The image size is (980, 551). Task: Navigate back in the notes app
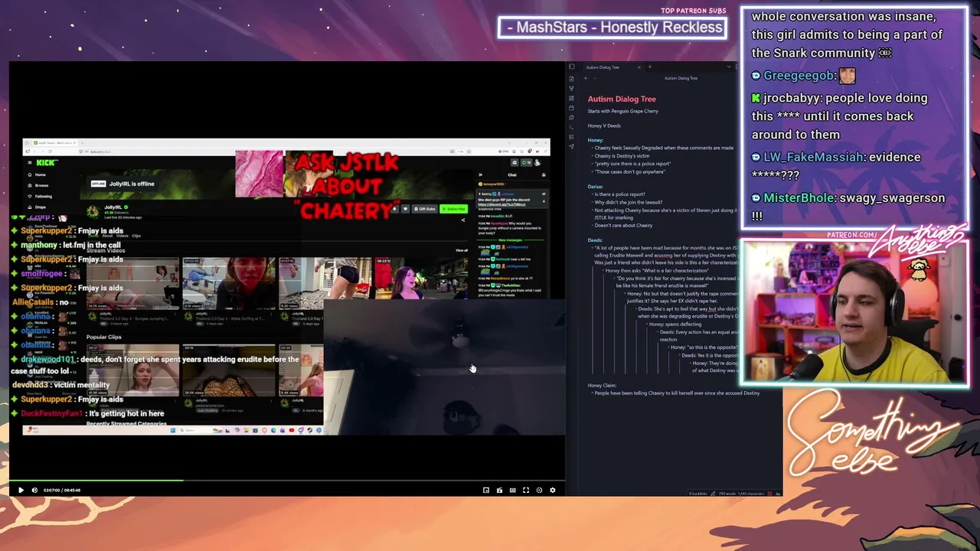[x=586, y=78]
